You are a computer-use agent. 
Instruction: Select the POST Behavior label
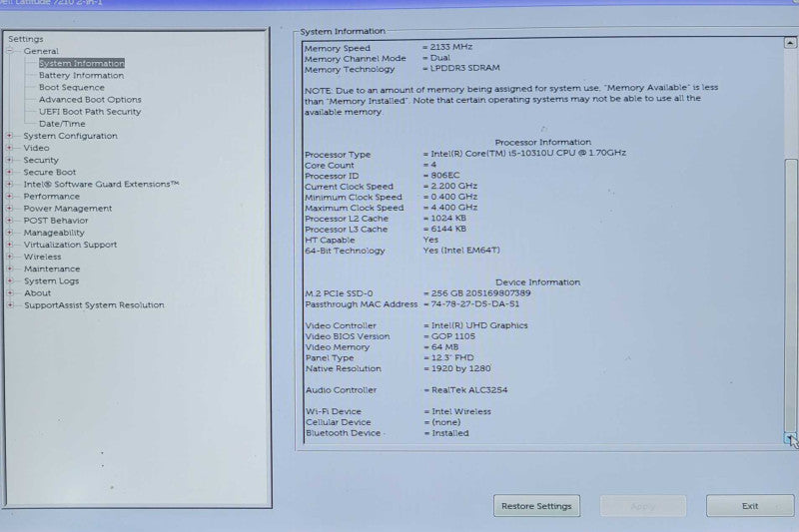tap(56, 221)
